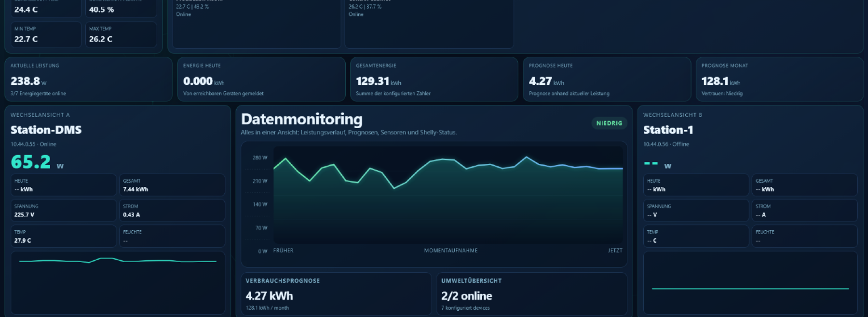Image resolution: width=868 pixels, height=317 pixels.
Task: Click the Station-1 flat sparkline chart
Action: (750, 282)
